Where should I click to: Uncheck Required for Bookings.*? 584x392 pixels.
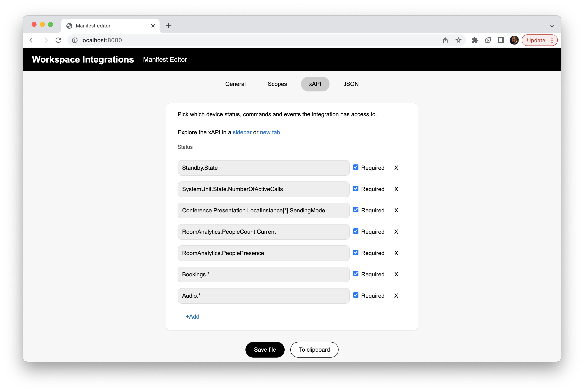point(356,274)
